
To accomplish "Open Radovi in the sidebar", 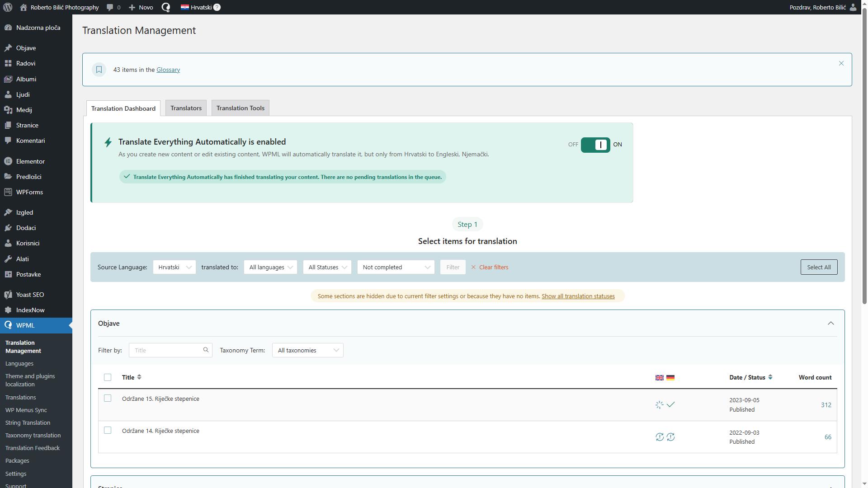I will pyautogui.click(x=36, y=63).
